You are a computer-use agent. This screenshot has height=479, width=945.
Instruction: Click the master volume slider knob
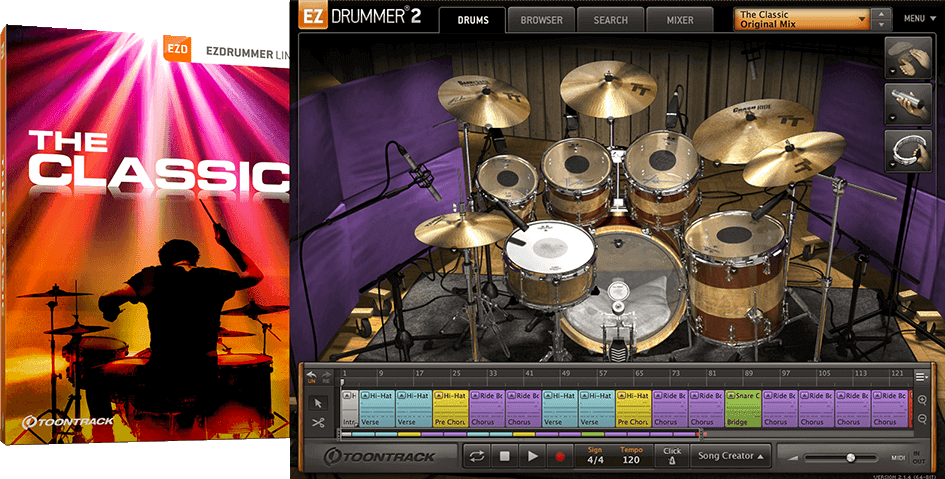[x=850, y=458]
